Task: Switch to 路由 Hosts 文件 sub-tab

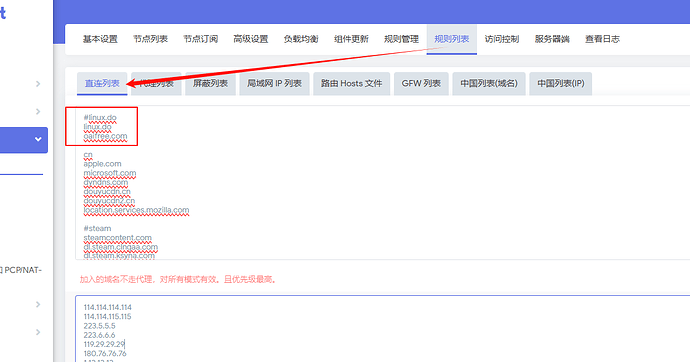Action: pos(352,84)
